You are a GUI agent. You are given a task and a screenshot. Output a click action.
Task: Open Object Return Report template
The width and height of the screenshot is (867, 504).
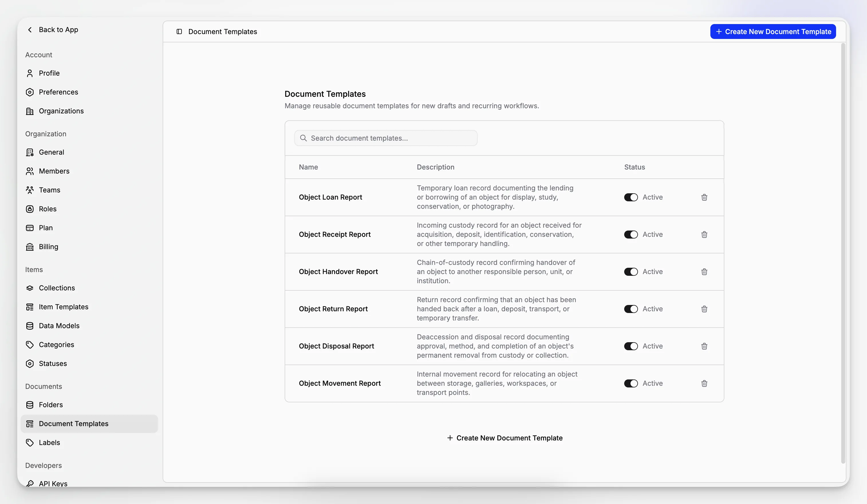[x=333, y=309]
